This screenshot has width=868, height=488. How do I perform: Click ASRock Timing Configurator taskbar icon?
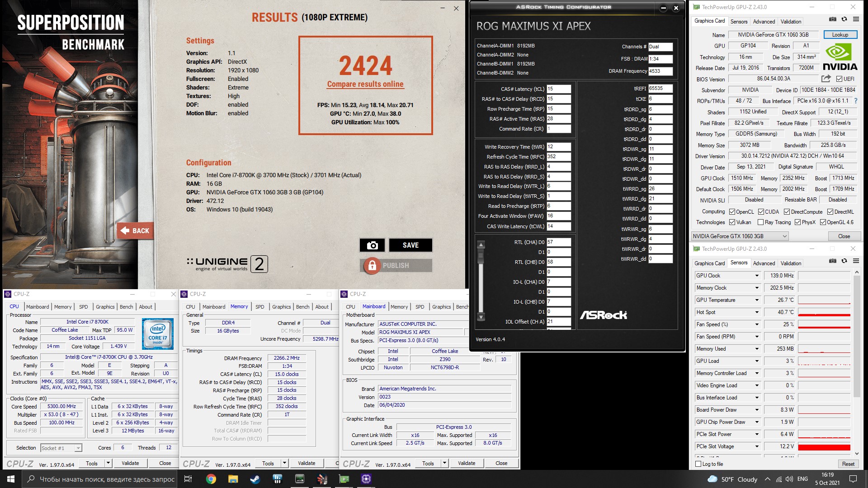pos(300,479)
